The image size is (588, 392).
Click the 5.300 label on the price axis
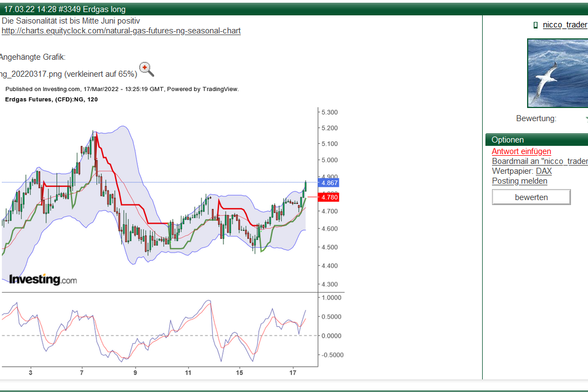coord(330,112)
